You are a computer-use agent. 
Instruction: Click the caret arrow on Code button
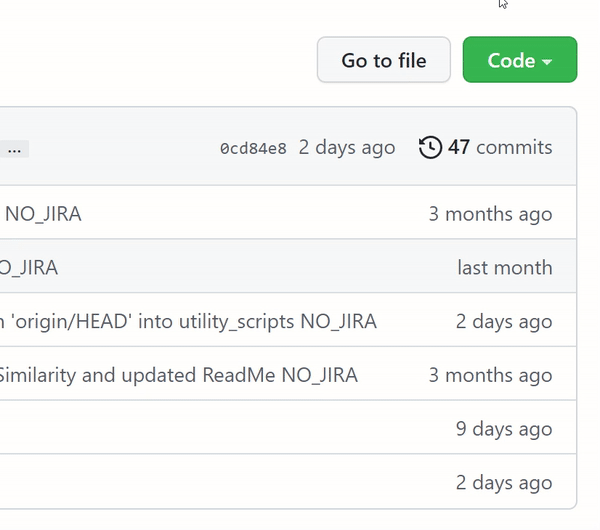coord(547,62)
